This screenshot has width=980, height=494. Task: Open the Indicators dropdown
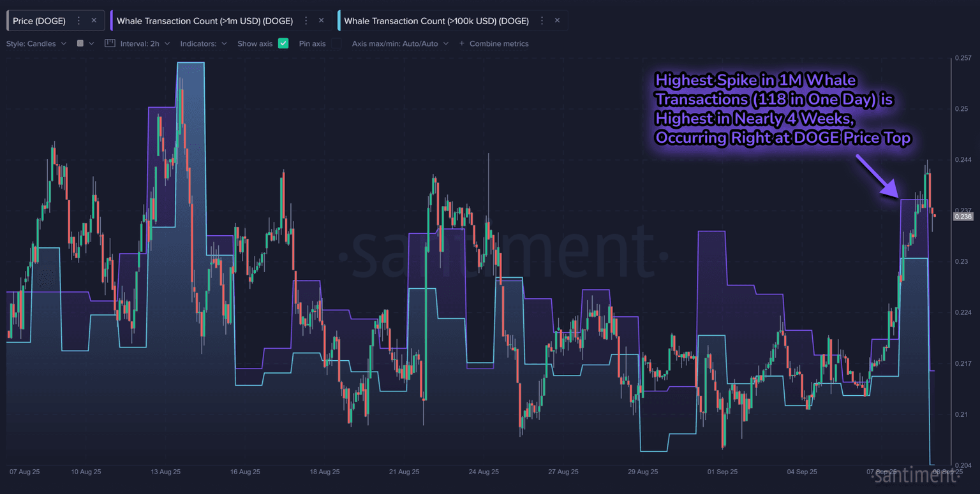203,44
